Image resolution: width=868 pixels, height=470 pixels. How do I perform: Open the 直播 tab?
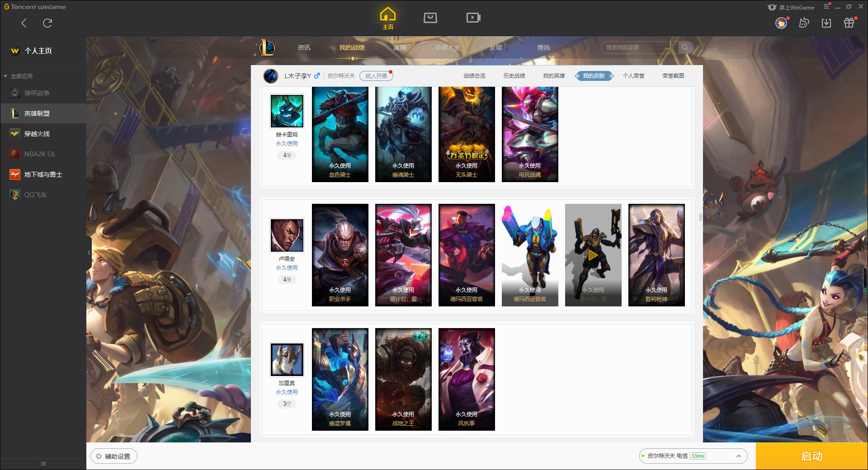tap(400, 47)
